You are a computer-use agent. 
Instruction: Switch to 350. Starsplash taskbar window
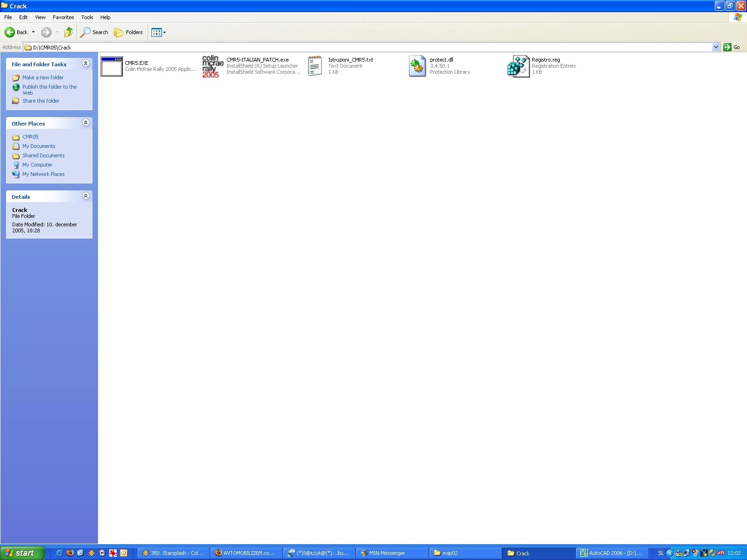pyautogui.click(x=173, y=553)
